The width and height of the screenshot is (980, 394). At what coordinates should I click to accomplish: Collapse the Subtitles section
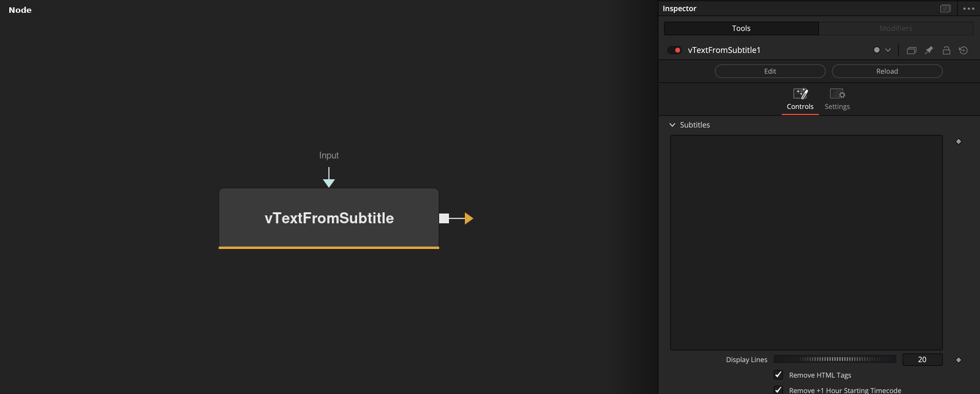click(673, 125)
